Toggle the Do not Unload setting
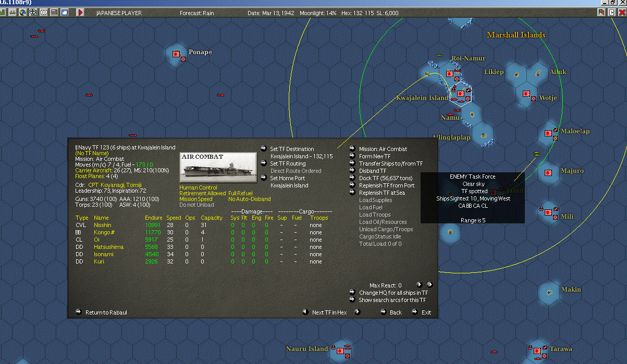Screen dimensions: 627x364 (x=196, y=205)
